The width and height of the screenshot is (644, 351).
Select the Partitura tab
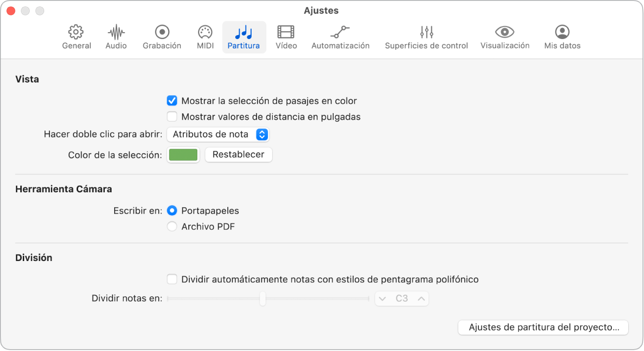pyautogui.click(x=244, y=38)
